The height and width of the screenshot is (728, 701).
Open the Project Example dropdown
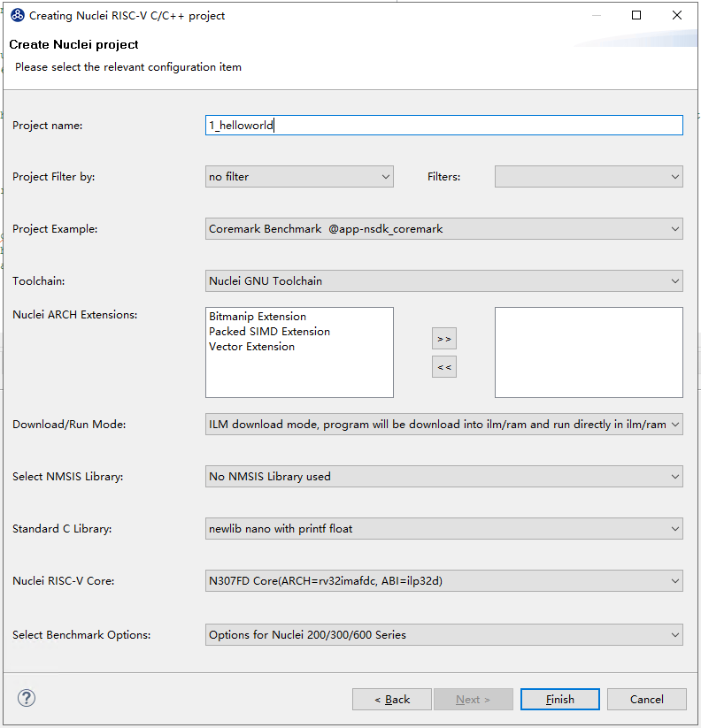click(x=443, y=229)
